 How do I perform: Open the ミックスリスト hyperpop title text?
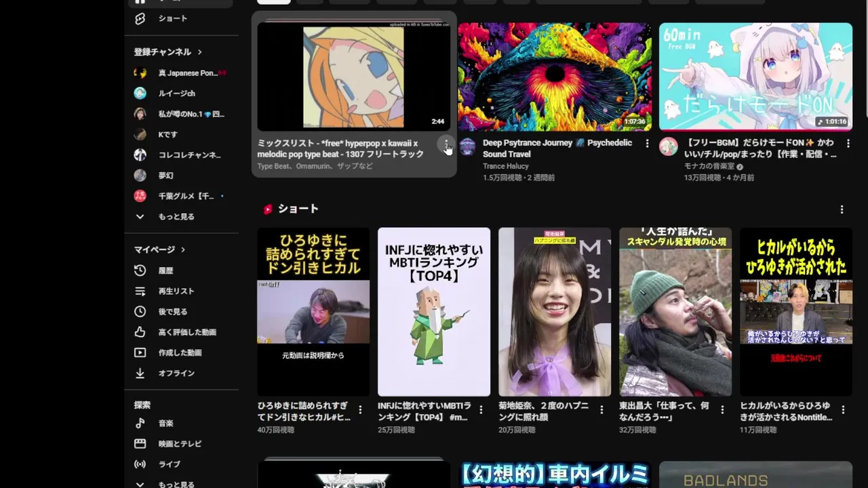click(340, 148)
